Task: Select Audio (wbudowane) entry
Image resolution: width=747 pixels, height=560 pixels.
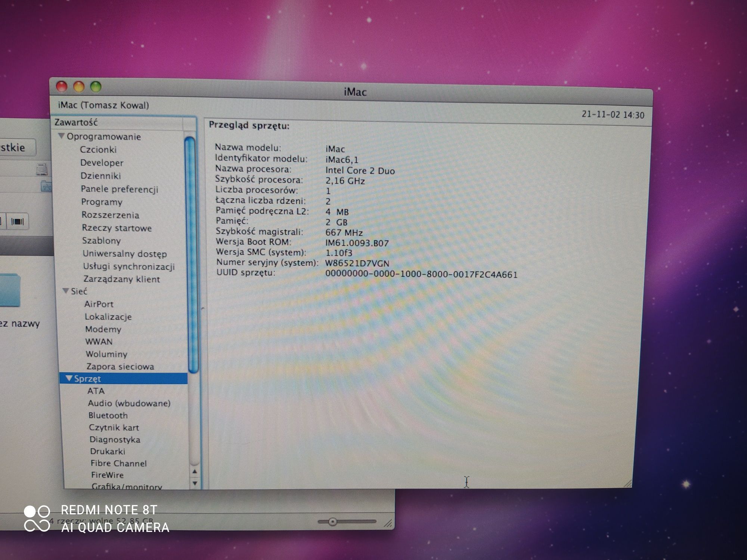Action: click(129, 403)
